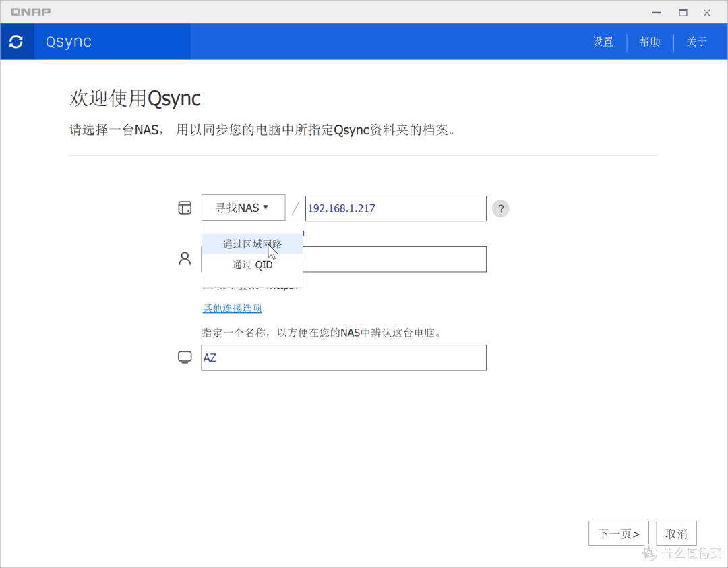728x568 pixels.
Task: Open the question mark help icon
Action: 500,208
